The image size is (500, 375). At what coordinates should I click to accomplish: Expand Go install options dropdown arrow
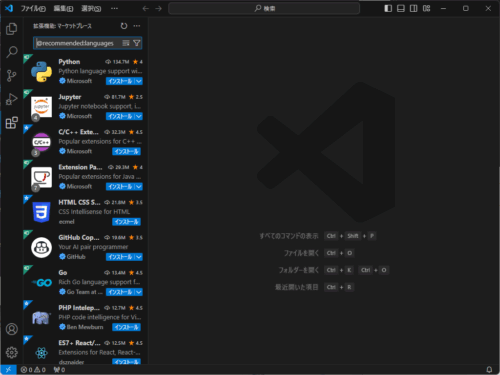click(x=139, y=292)
